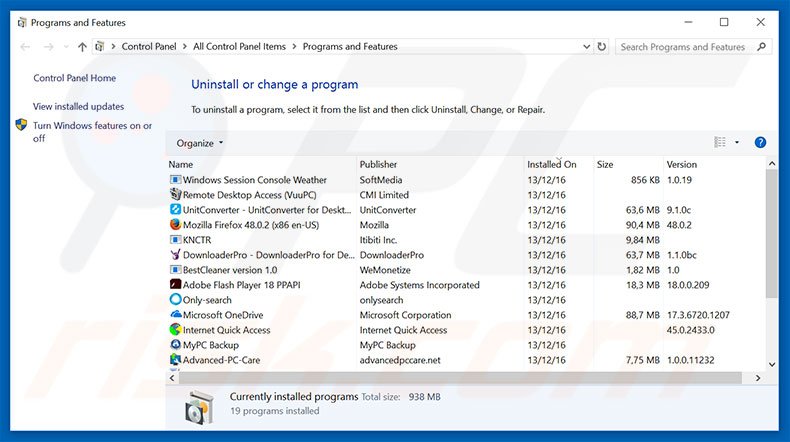790x442 pixels.
Task: Click the MyPC Backup icon
Action: pyautogui.click(x=175, y=345)
